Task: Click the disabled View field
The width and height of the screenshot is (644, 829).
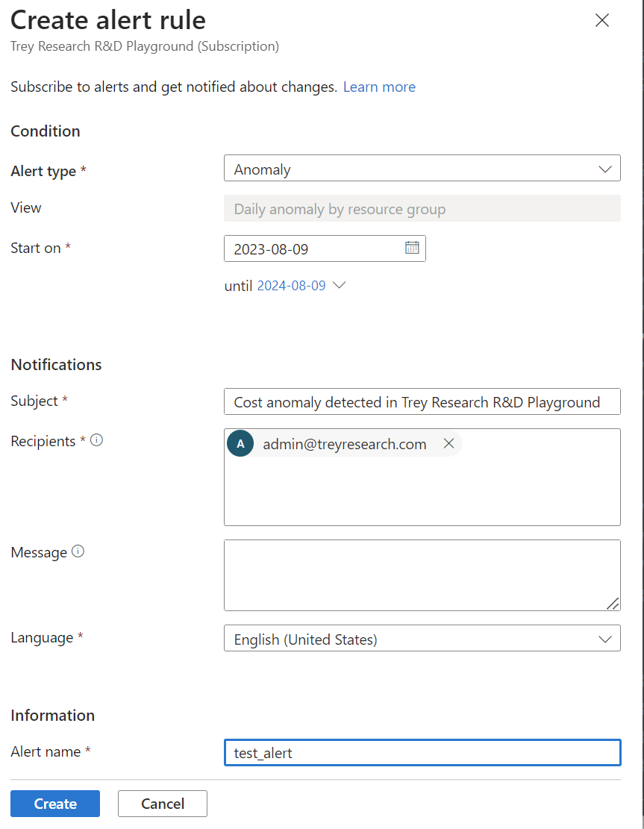Action: pyautogui.click(x=422, y=209)
